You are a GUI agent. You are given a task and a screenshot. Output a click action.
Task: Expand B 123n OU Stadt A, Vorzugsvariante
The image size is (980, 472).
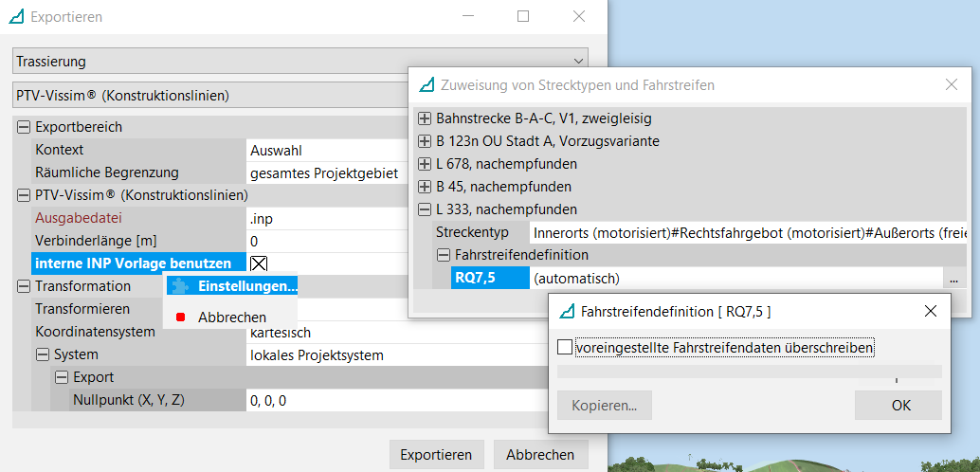(425, 141)
